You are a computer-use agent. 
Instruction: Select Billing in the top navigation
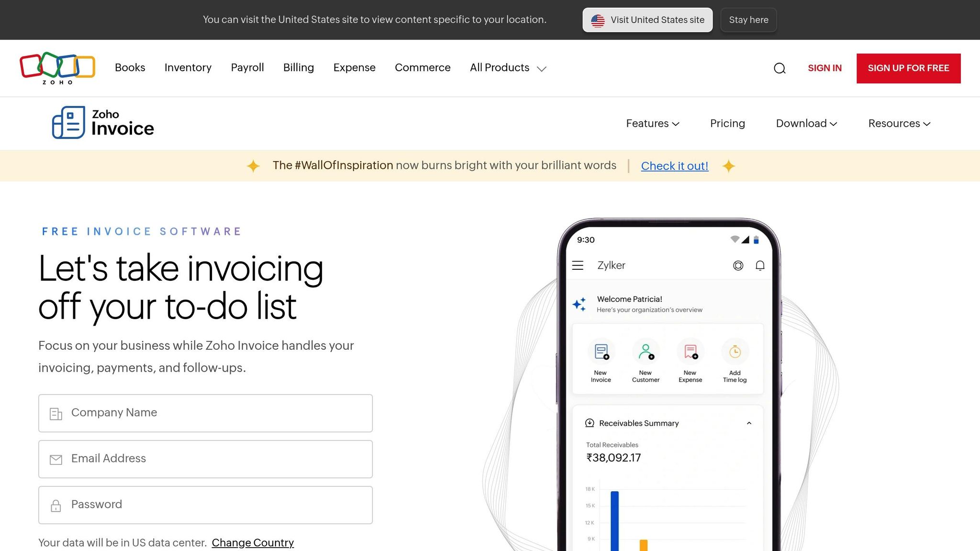(298, 67)
